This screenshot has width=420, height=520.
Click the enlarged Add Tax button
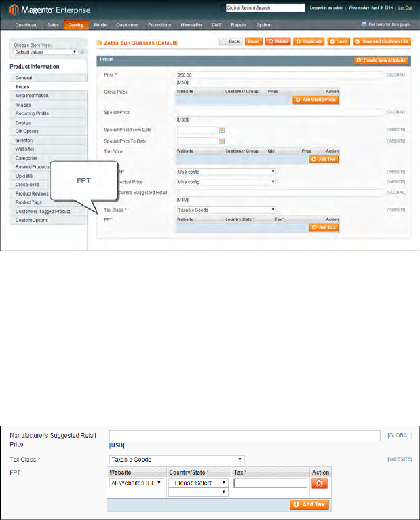pyautogui.click(x=309, y=504)
